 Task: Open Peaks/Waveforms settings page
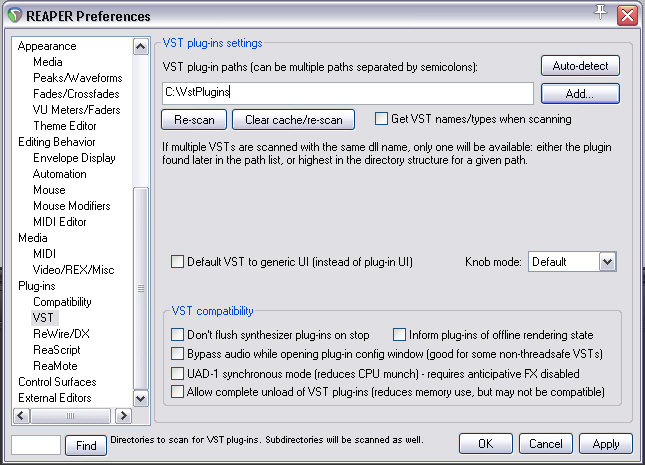78,78
